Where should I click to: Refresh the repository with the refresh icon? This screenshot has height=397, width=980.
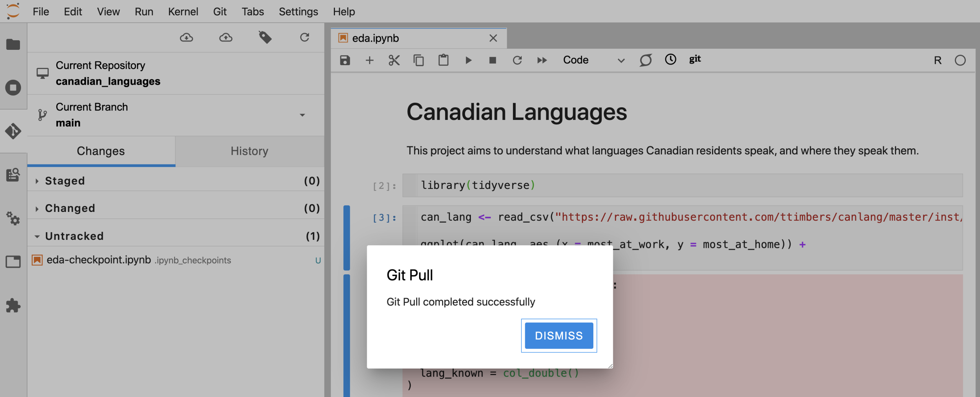304,38
